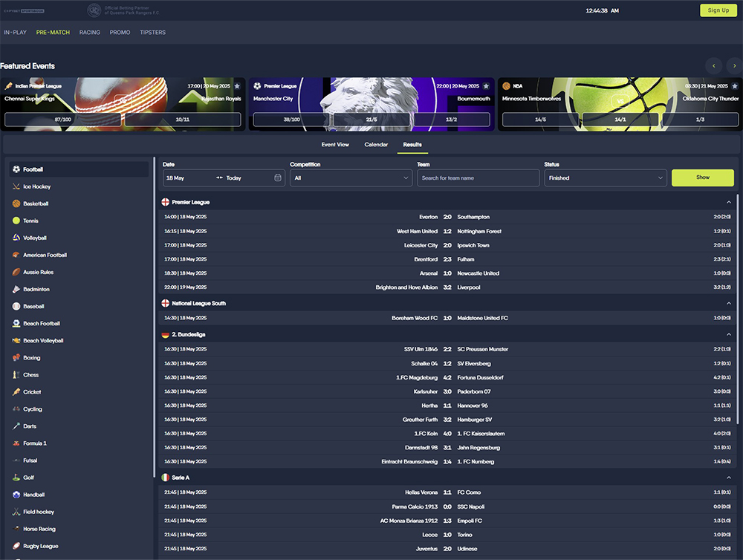This screenshot has height=560, width=743.
Task: Select Beach Volleyball icon
Action: [x=16, y=340]
